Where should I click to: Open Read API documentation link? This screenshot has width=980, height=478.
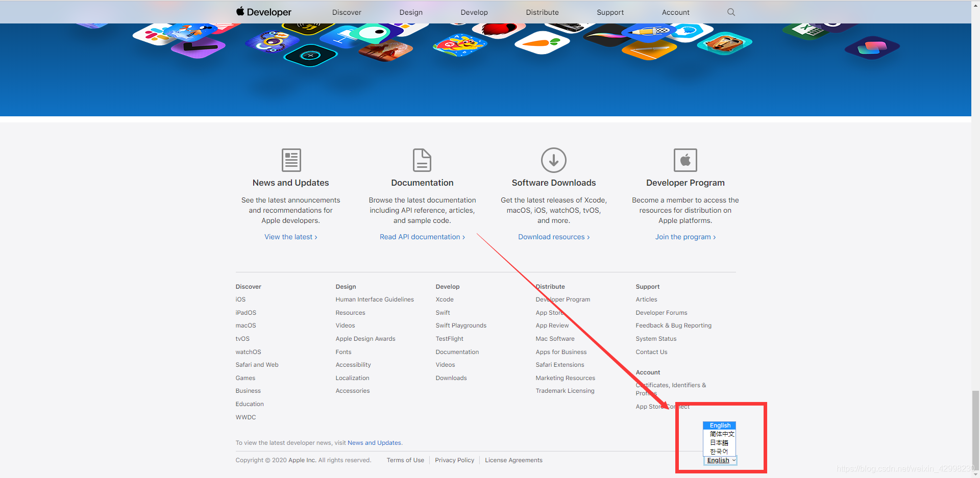[422, 237]
